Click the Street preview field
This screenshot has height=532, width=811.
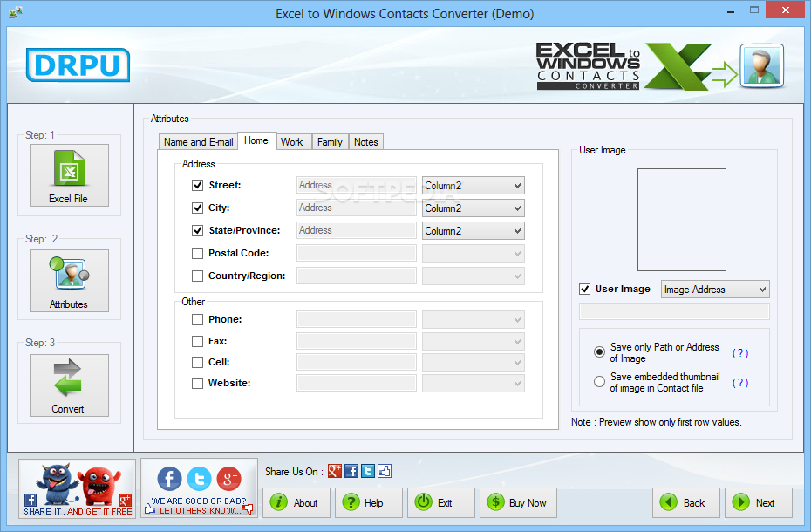tap(357, 185)
